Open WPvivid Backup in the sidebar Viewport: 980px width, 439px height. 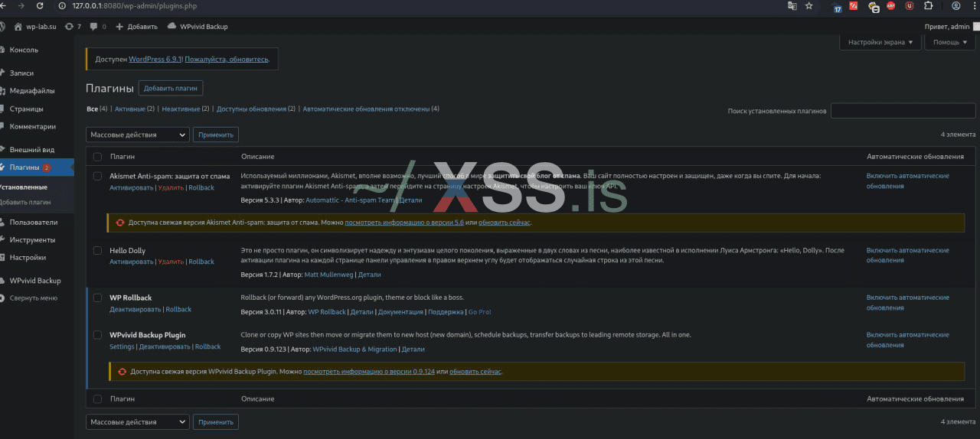point(34,281)
